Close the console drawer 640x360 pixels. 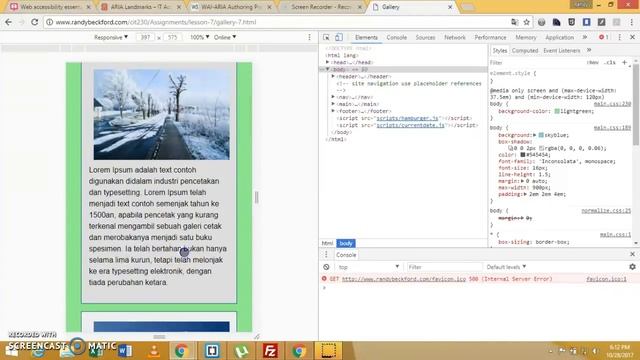click(x=632, y=254)
